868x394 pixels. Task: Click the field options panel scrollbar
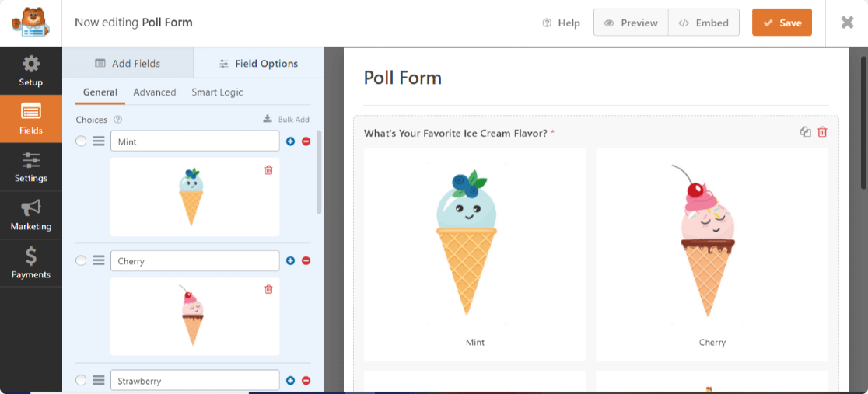tap(319, 172)
